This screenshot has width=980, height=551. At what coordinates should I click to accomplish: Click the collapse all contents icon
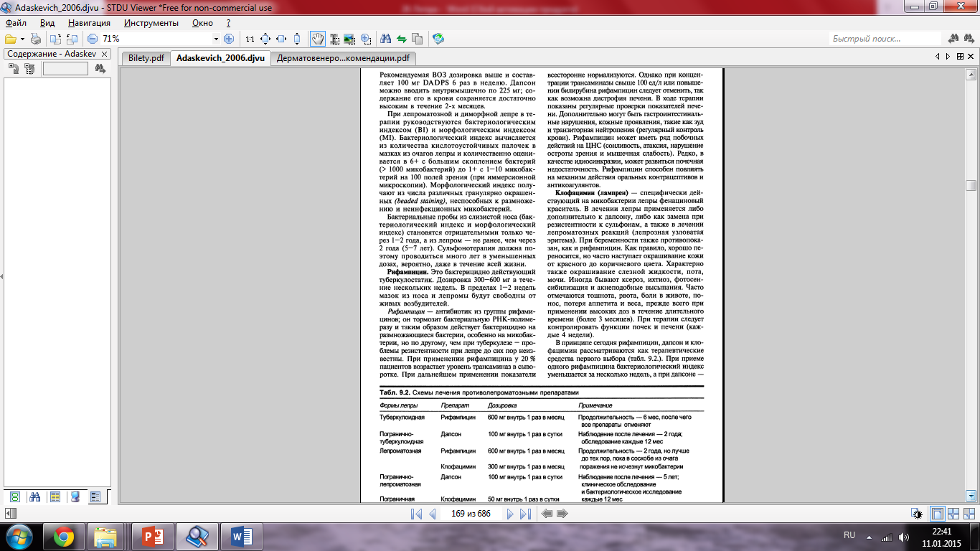tap(29, 69)
